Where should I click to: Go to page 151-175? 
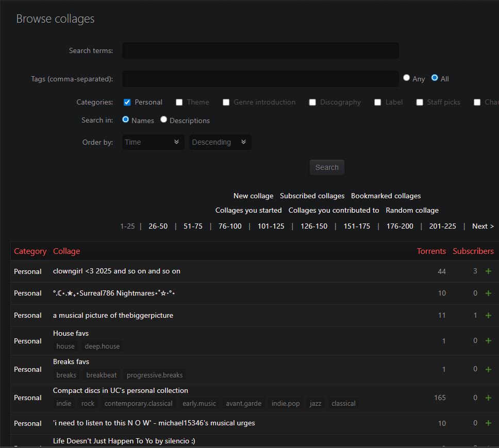click(357, 226)
